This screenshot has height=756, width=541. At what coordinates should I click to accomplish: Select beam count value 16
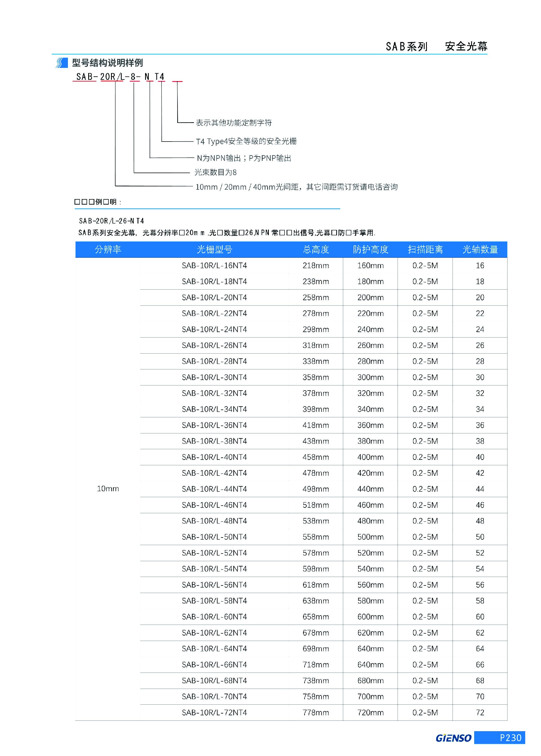(480, 266)
